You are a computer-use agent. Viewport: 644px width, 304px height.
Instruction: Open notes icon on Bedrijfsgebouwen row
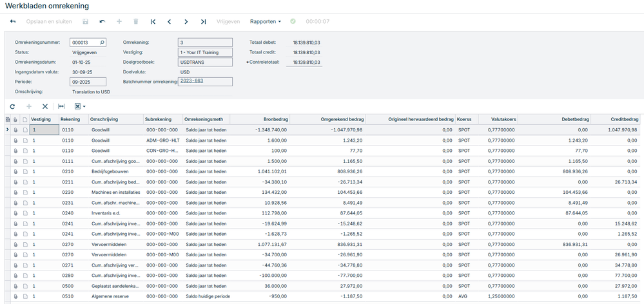click(x=24, y=172)
